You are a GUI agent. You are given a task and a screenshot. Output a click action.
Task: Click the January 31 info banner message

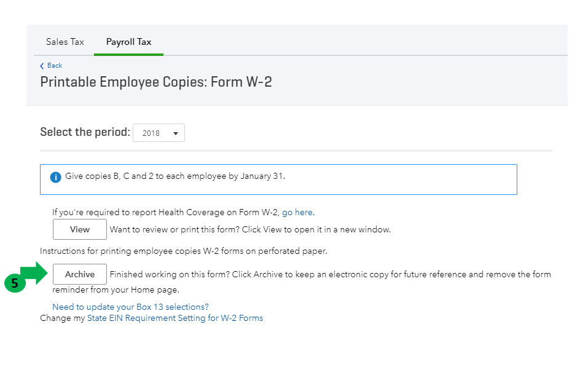[x=175, y=176]
